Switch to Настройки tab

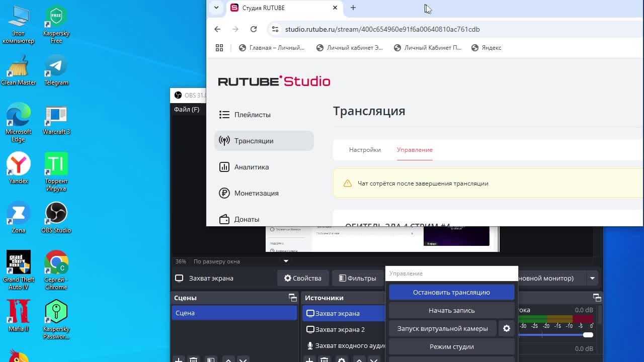click(x=365, y=150)
